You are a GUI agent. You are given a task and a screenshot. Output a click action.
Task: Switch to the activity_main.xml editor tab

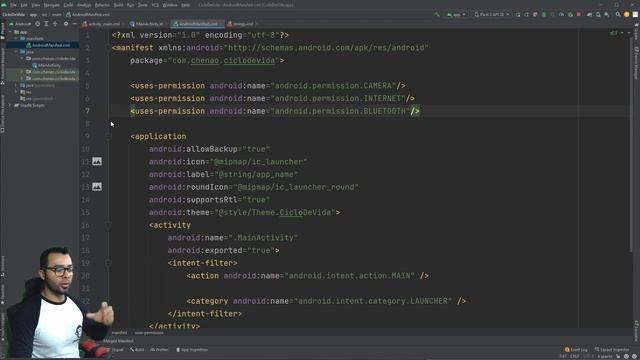tap(102, 24)
